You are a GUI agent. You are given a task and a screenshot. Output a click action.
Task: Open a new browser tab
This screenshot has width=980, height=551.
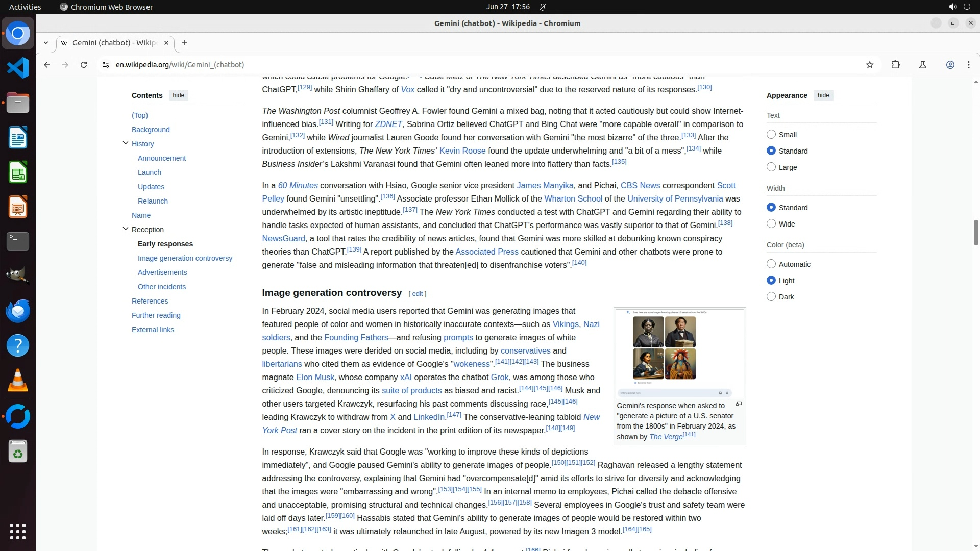pyautogui.click(x=185, y=43)
